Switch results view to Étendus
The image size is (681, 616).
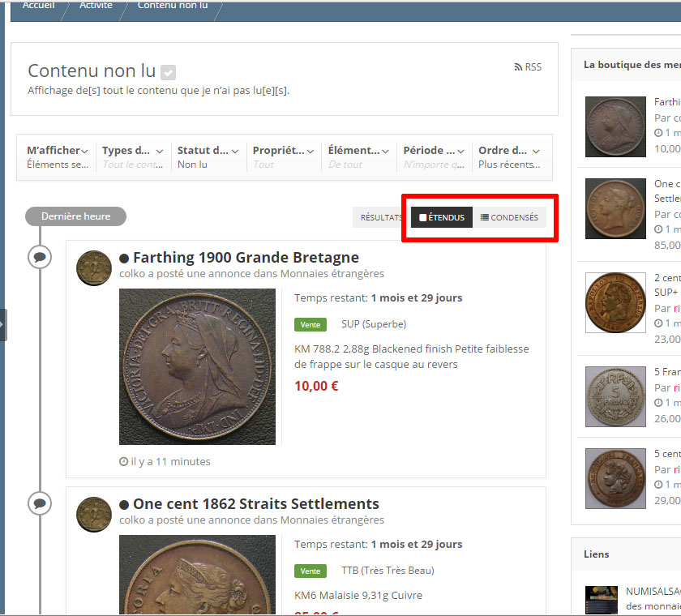click(442, 217)
